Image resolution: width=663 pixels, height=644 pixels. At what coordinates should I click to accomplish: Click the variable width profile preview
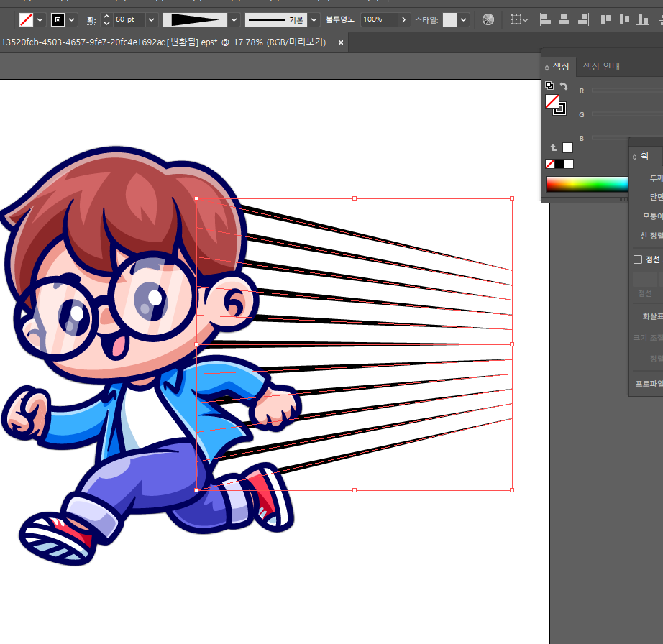click(196, 19)
